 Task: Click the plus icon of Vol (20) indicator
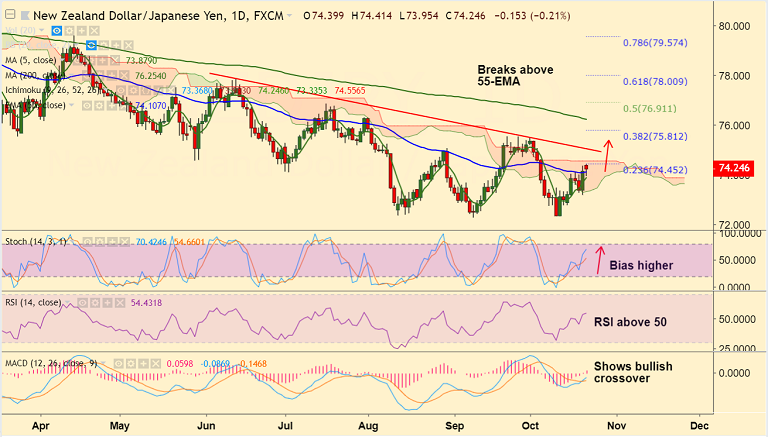click(x=82, y=31)
